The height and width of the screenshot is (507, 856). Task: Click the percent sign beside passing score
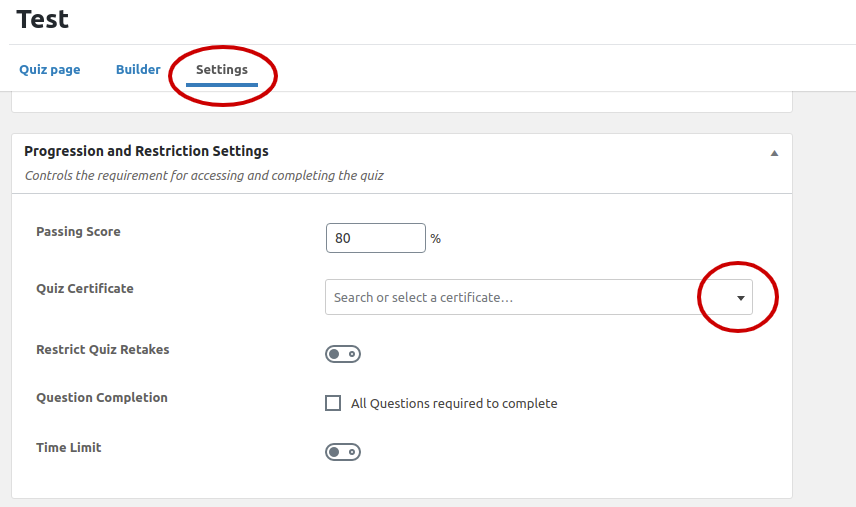(435, 238)
